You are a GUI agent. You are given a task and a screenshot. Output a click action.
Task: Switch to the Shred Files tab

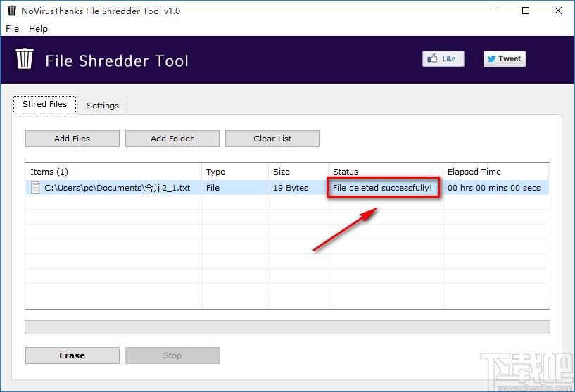tap(45, 104)
